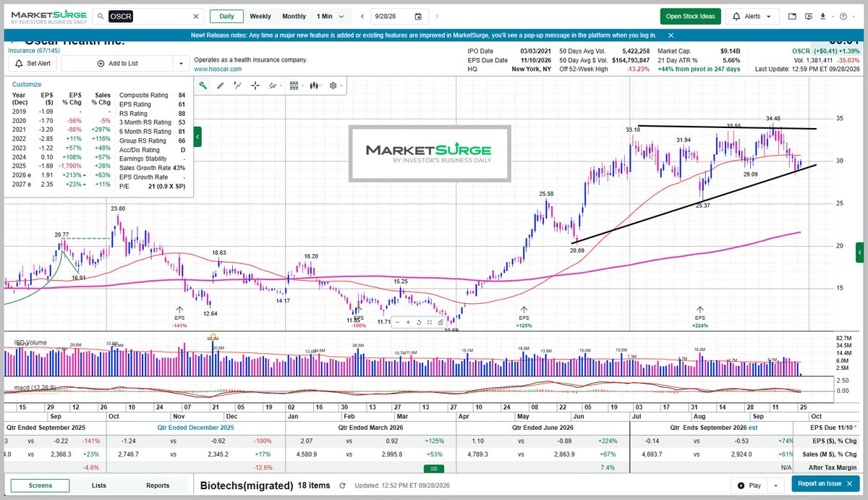Viewport: 868px width, 500px height.
Task: Click Biotechs(migrated) list title
Action: coord(247,486)
